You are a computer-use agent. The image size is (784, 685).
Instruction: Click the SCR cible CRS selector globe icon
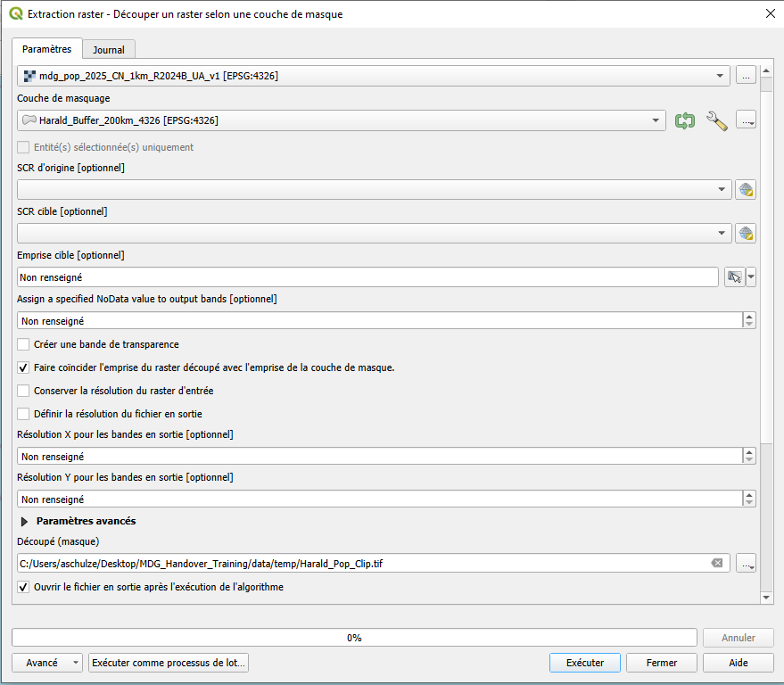tap(747, 234)
